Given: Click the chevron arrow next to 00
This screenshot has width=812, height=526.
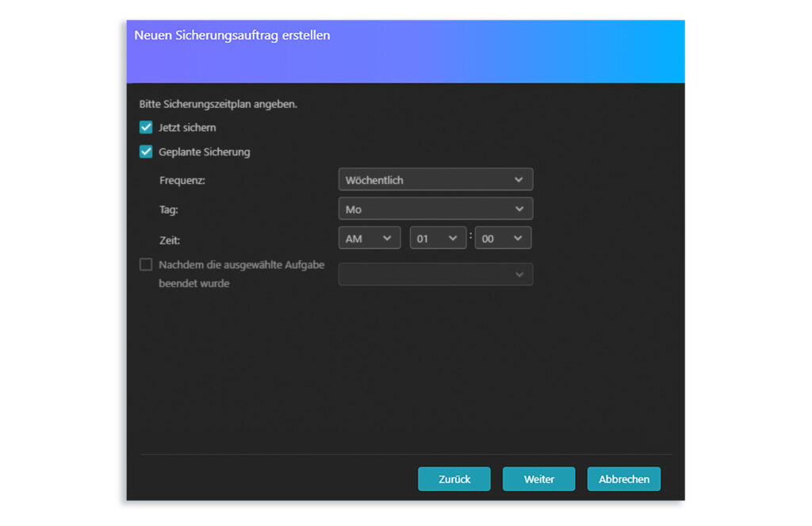Looking at the screenshot, I should (x=518, y=238).
